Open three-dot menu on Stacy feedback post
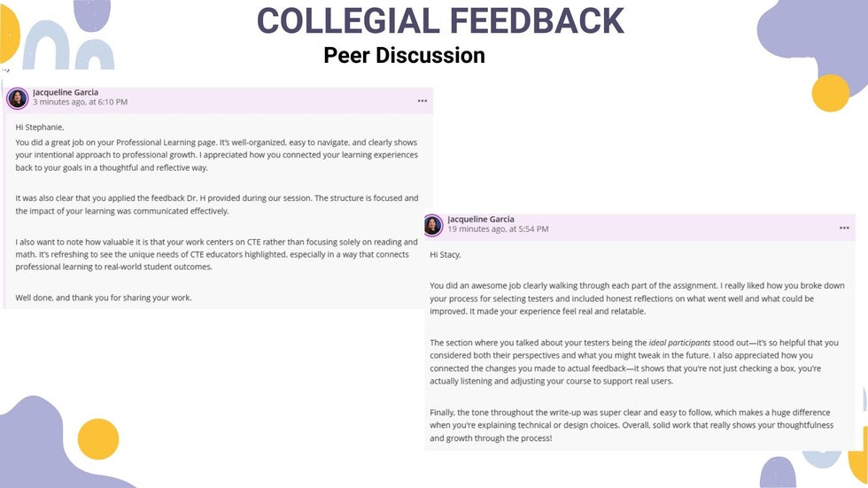This screenshot has width=868, height=488. coord(843,228)
